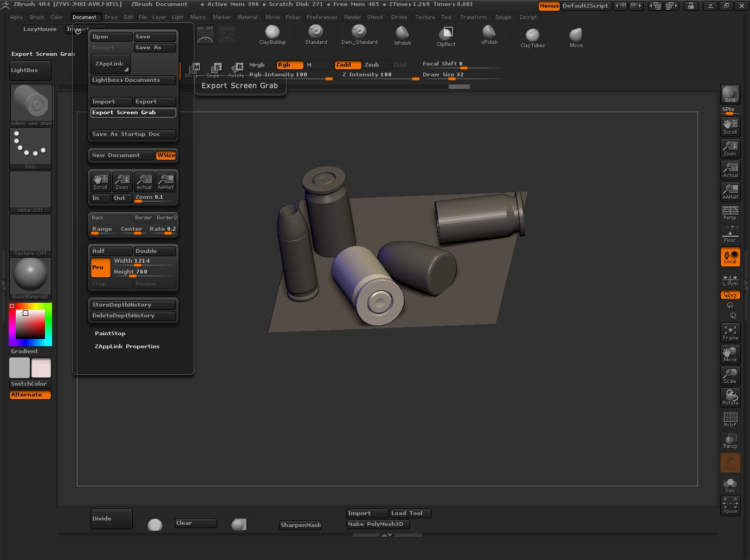Disable the Zadd mode toggle
Image resolution: width=750 pixels, height=560 pixels.
coord(347,65)
